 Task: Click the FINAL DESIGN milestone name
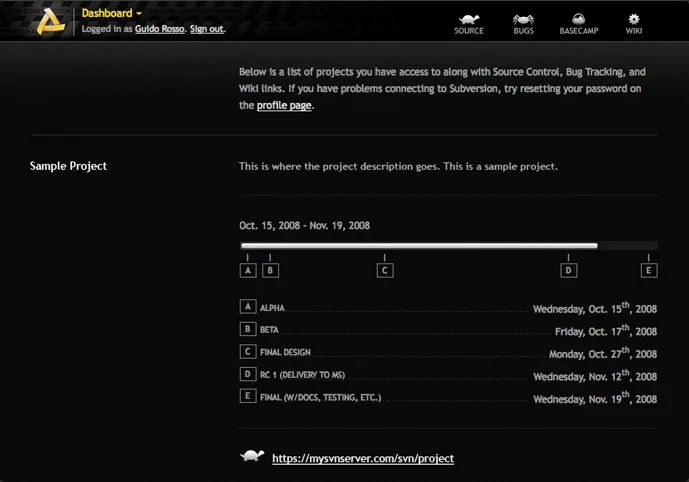[285, 352]
